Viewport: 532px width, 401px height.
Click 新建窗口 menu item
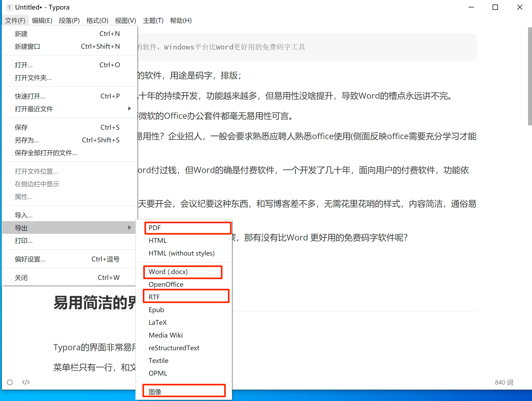[27, 47]
